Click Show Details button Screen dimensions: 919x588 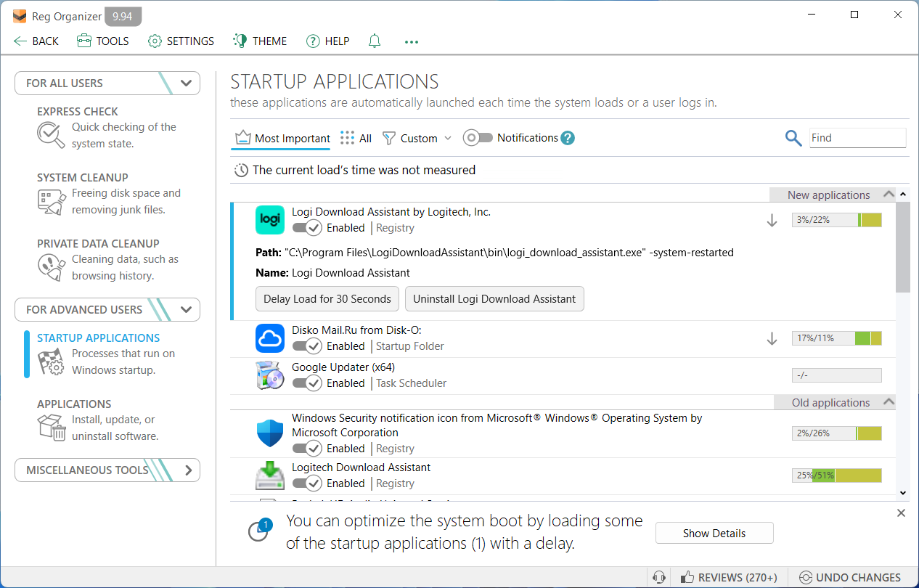pos(714,533)
